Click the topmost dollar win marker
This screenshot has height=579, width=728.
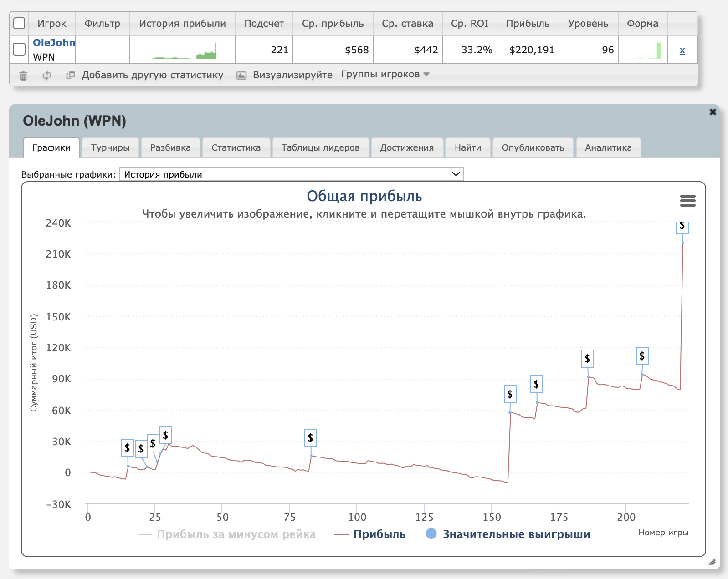click(682, 227)
